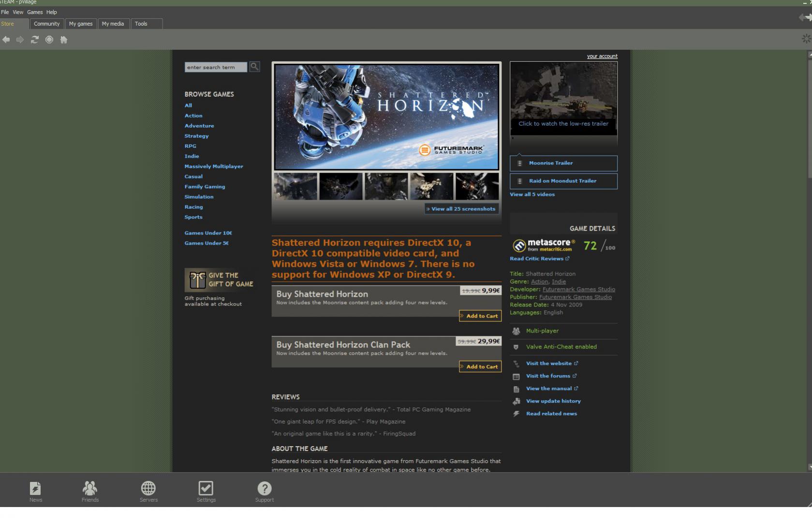Viewport: 812px width, 522px height.
Task: Reload the store page
Action: tap(34, 40)
